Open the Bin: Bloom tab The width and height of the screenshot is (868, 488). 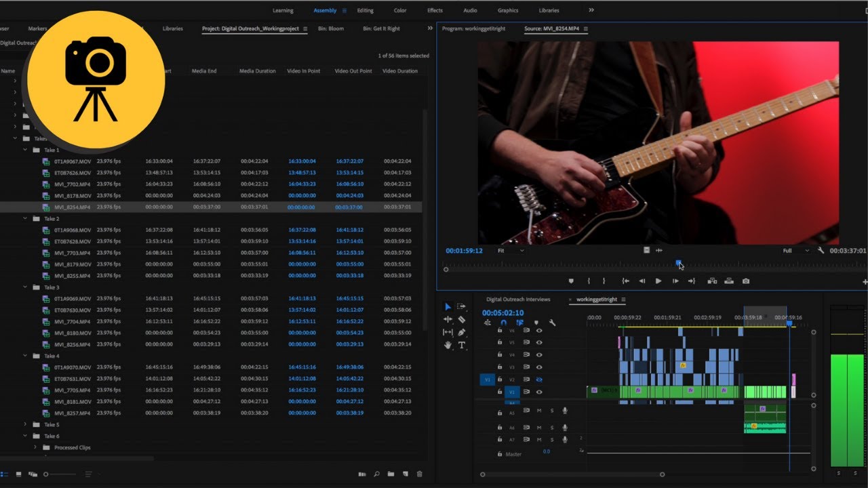coord(331,29)
